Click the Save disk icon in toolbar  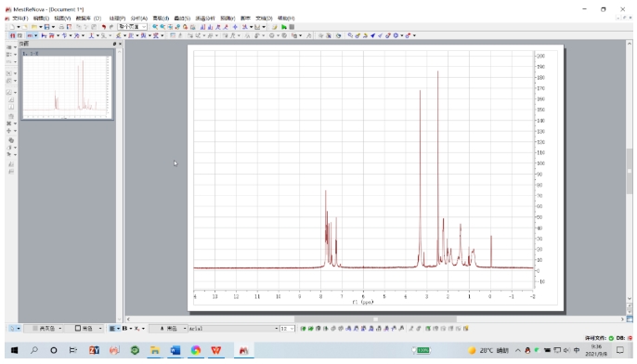(46, 27)
